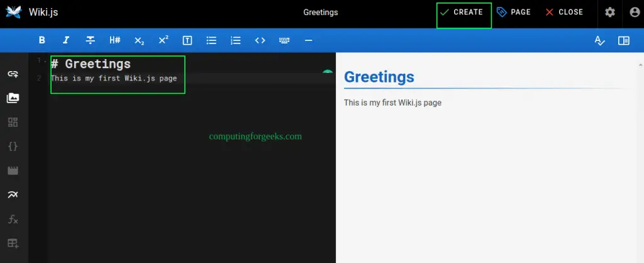Screen dimensions: 644x263
Task: Apply superscript formatting
Action: (x=164, y=40)
